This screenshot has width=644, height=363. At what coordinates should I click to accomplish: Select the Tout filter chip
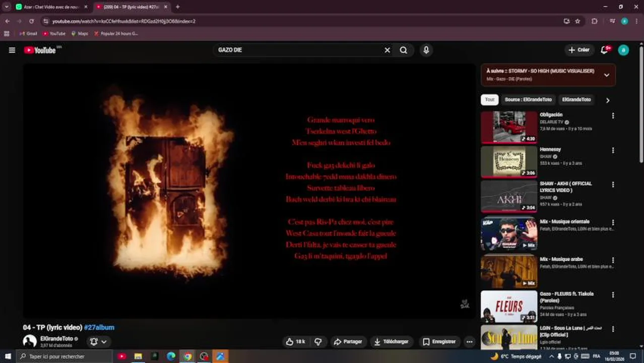[489, 100]
